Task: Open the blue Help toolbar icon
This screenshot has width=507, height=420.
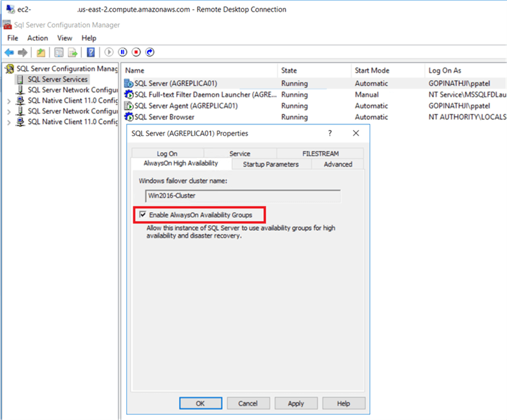Action: click(x=91, y=52)
